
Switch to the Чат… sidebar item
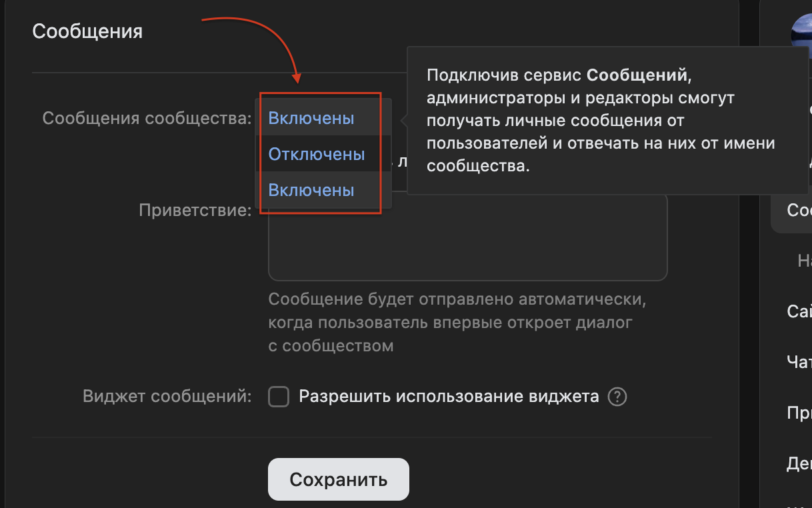(799, 362)
